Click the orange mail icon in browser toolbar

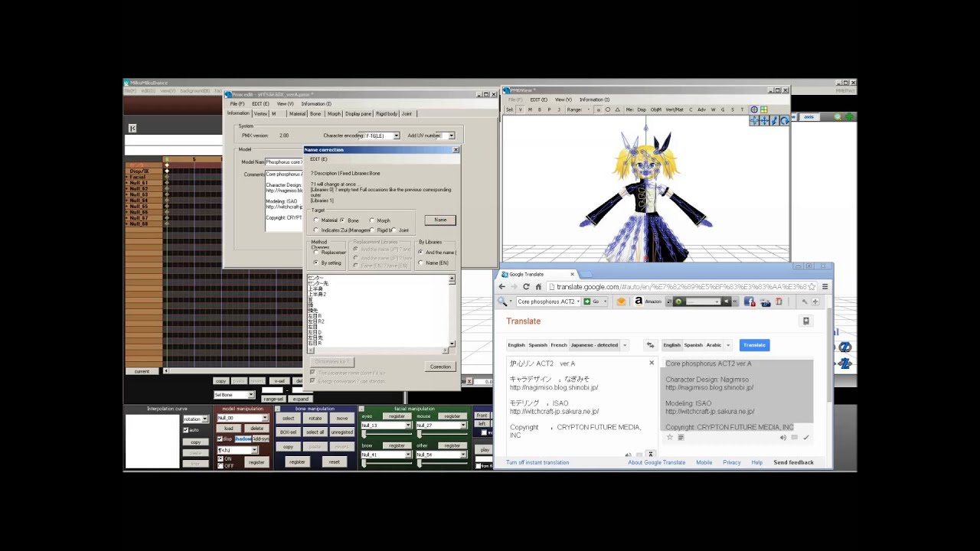click(621, 302)
